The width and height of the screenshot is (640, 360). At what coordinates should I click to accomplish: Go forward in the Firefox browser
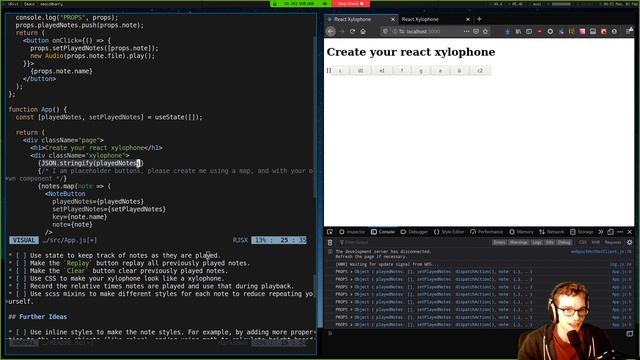click(342, 31)
